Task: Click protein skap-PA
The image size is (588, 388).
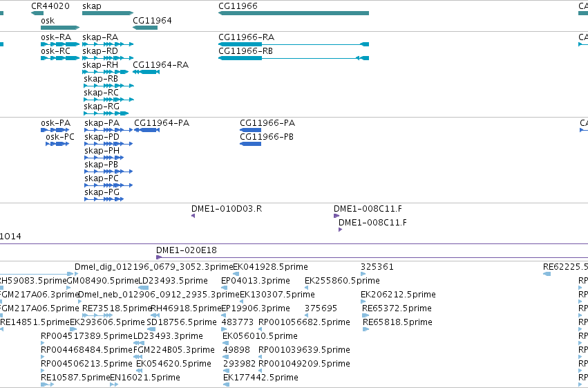Action: click(x=102, y=123)
